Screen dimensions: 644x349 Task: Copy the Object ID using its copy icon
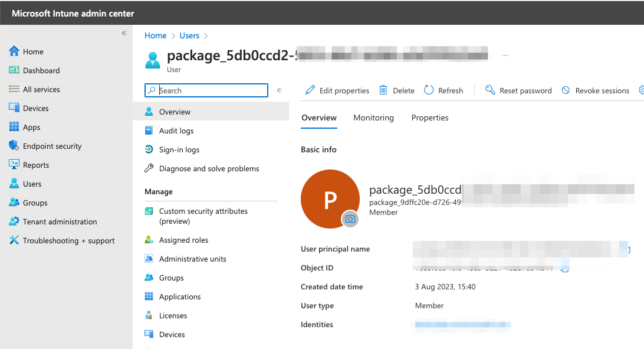[x=563, y=269]
